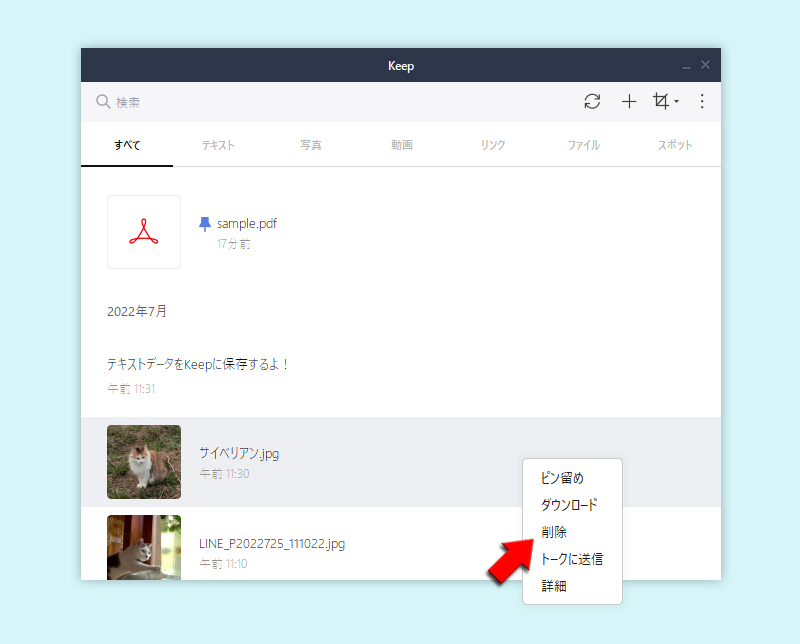Close the Keep window

pos(705,65)
